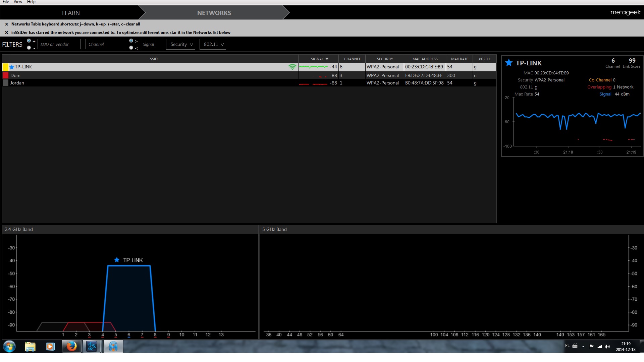644x362 pixels.
Task: Open Firefox from the taskbar
Action: 71,346
